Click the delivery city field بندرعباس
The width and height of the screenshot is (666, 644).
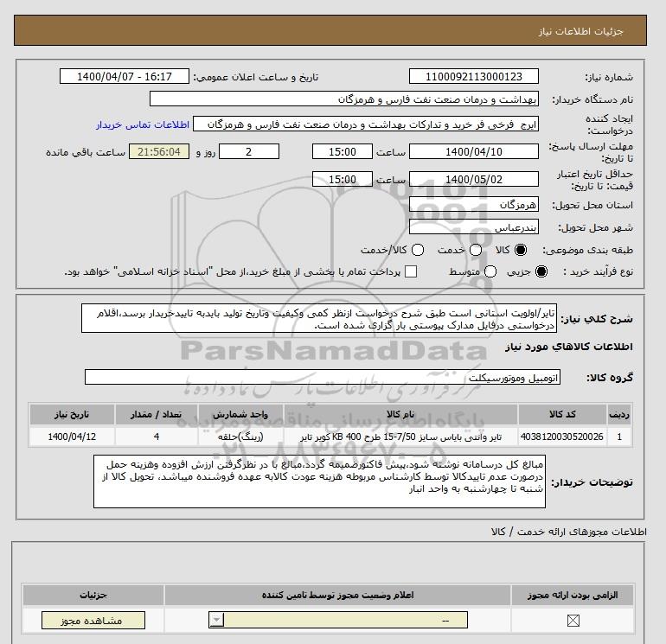[474, 226]
